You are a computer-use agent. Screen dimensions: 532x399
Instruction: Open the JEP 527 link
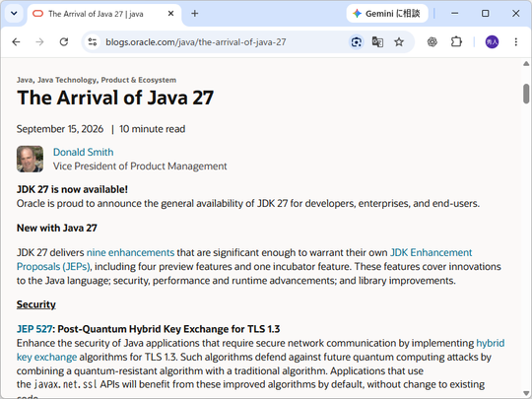pyautogui.click(x=34, y=329)
